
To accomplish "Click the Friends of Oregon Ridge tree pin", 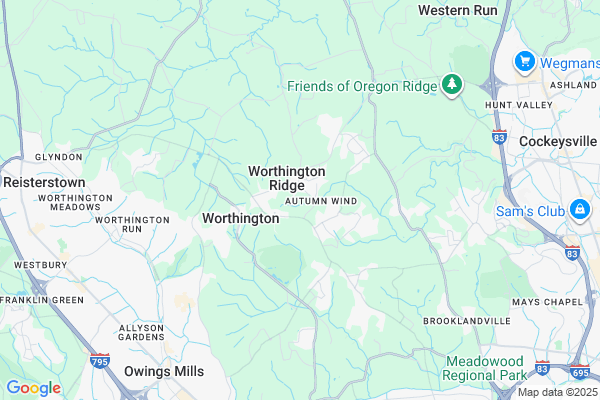I will point(452,85).
